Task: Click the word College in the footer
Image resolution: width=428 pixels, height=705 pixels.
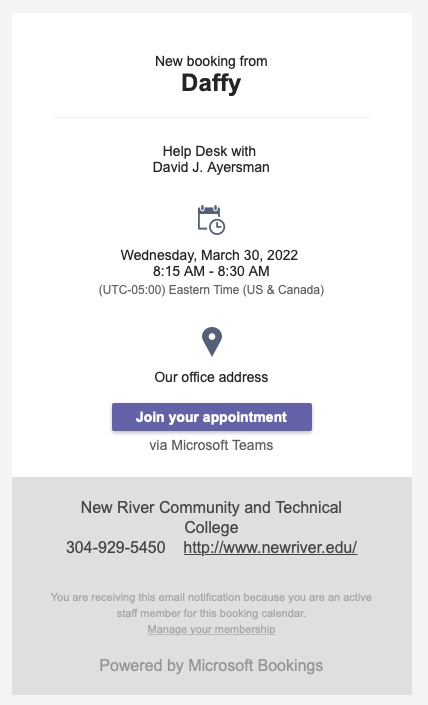Action: [211, 527]
